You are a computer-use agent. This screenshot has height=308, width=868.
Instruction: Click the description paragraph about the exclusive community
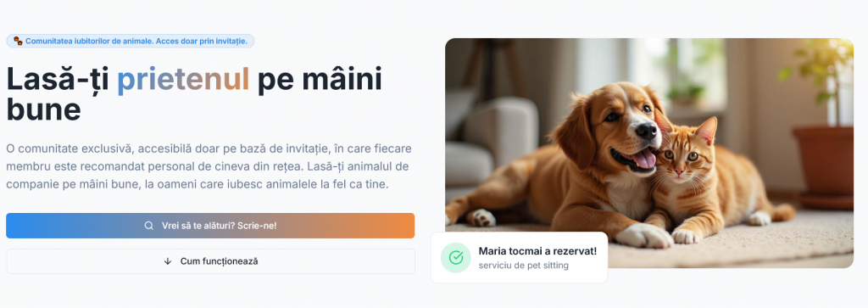coord(209,167)
